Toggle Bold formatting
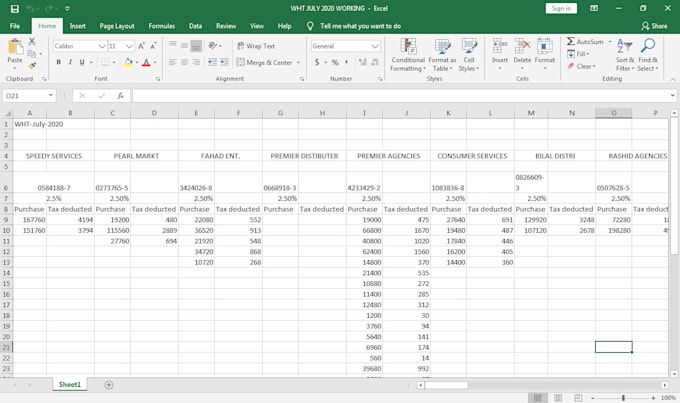 click(59, 62)
